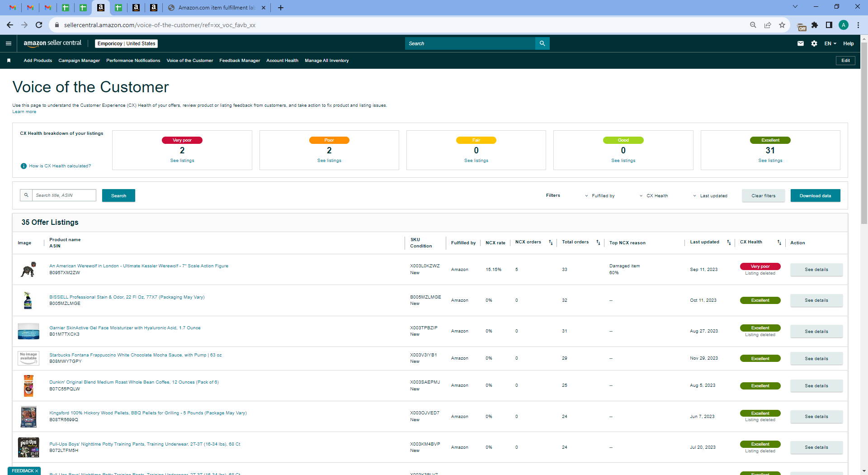868x475 pixels.
Task: See details for Garnier SkinActive Moisturizer
Action: tap(816, 332)
